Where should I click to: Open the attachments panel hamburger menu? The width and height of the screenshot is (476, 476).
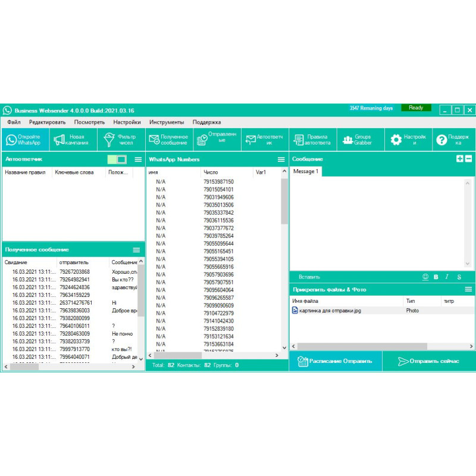(468, 290)
